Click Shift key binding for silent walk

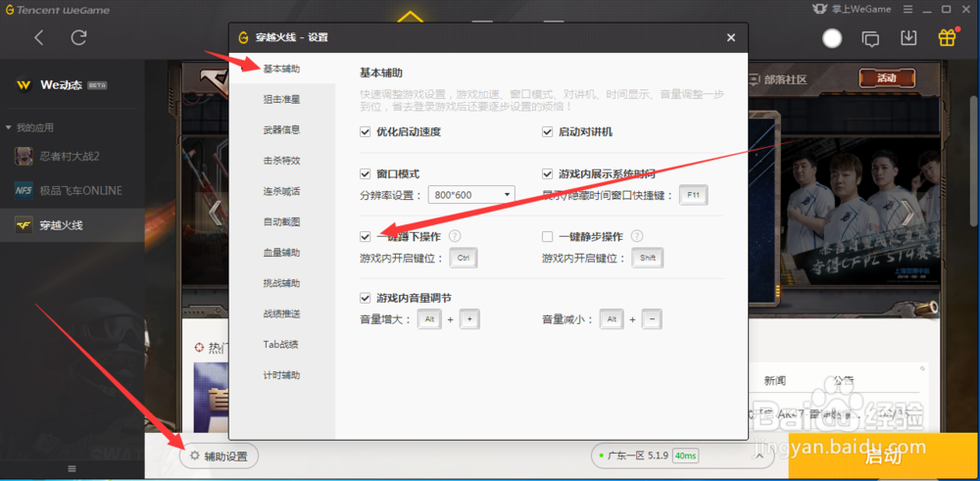point(647,258)
